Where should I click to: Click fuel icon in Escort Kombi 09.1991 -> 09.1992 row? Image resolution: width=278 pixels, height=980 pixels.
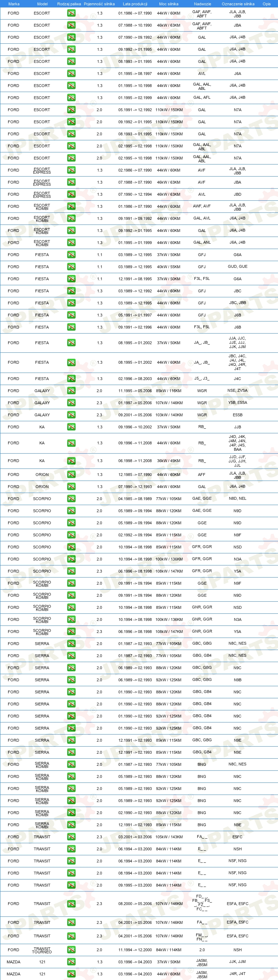[x=71, y=218]
